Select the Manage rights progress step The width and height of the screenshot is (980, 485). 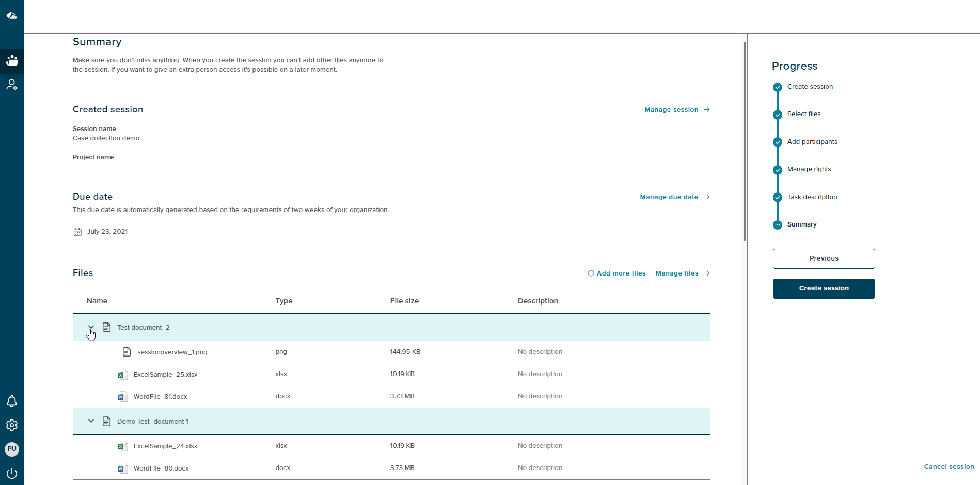tap(778, 169)
